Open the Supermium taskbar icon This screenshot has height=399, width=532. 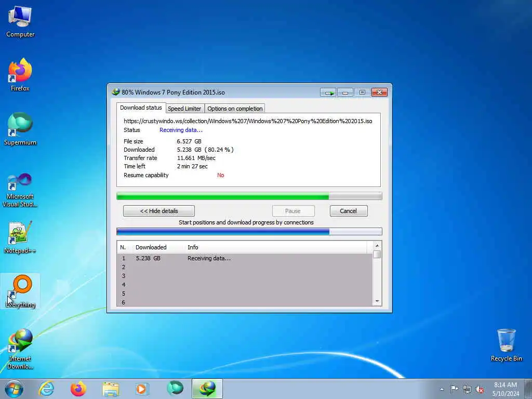click(175, 388)
